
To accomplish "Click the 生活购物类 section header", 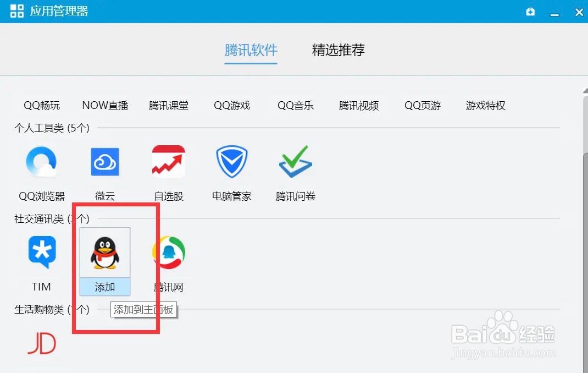I will pos(52,310).
